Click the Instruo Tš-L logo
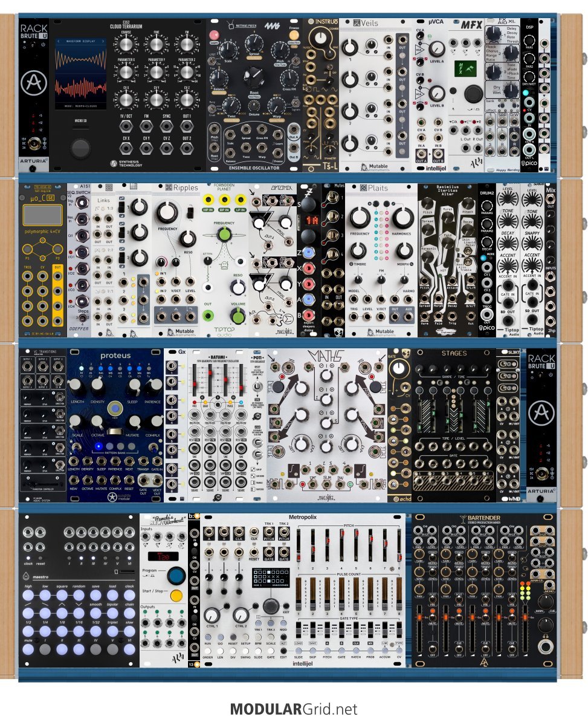This screenshot has height=722, width=588. pyautogui.click(x=329, y=166)
